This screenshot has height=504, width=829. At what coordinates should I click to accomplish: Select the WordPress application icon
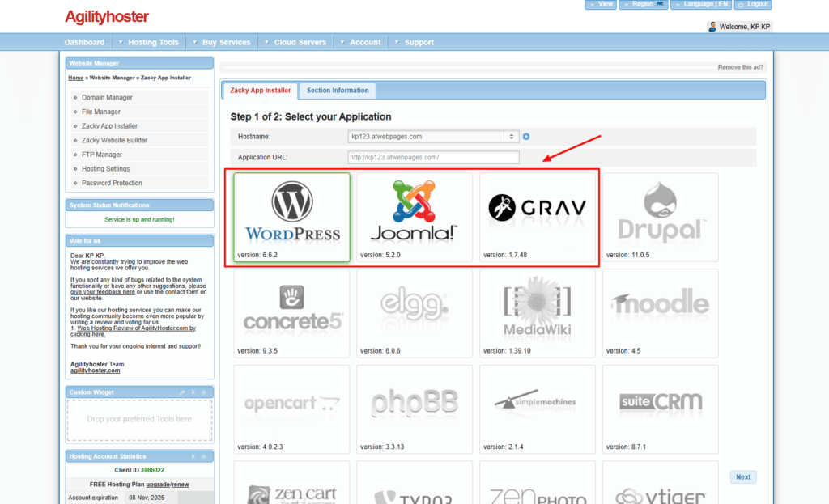[x=291, y=214]
